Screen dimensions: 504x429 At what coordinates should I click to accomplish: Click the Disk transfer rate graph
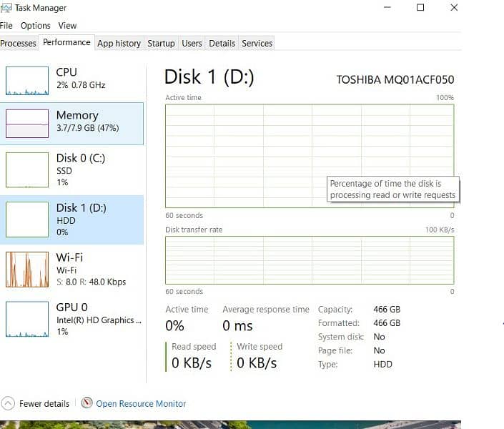click(x=310, y=260)
